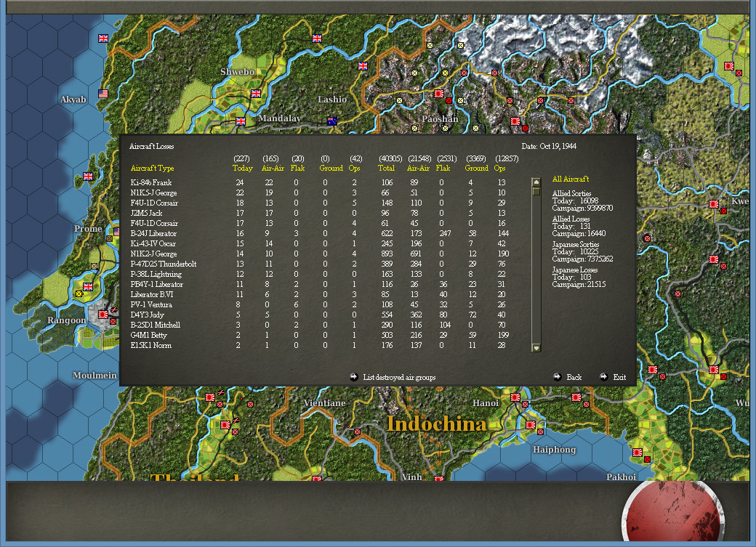Go Back from Aircraft Losses

pyautogui.click(x=574, y=377)
